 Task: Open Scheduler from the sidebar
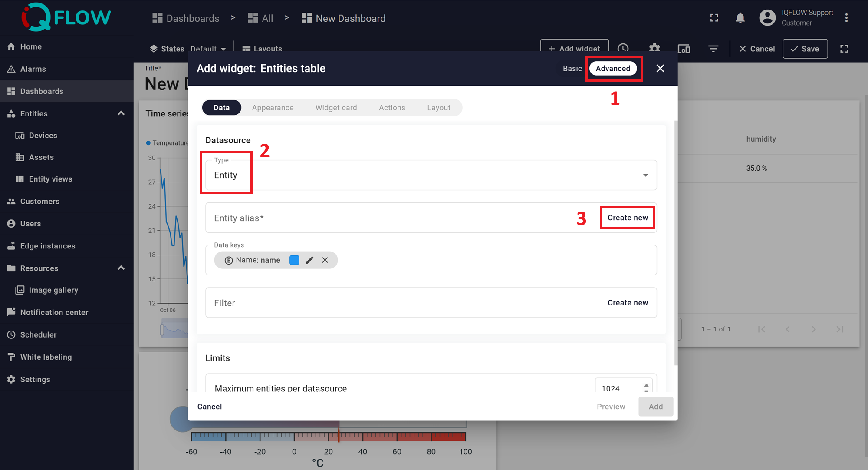pyautogui.click(x=38, y=335)
